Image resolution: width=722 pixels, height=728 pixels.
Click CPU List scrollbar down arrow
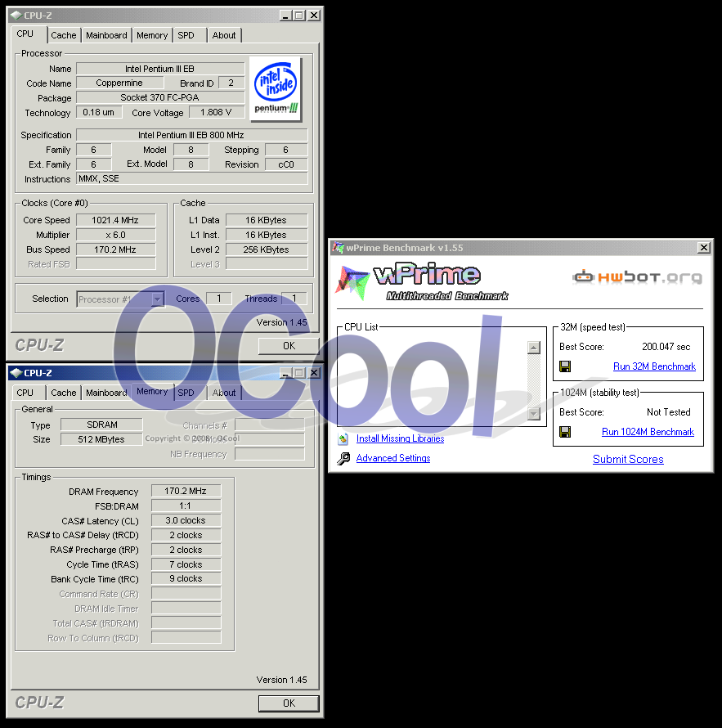click(534, 414)
